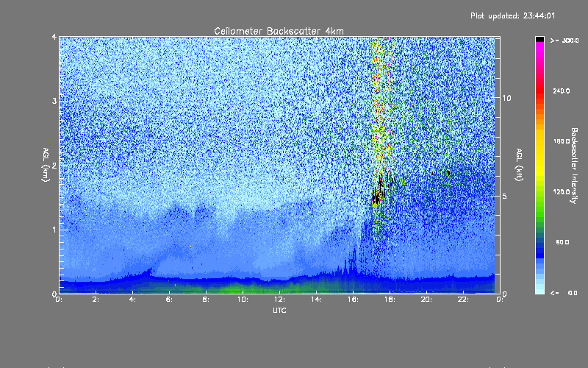Image resolution: width=588 pixels, height=368 pixels.
Task: Click the '16:' UTC tick label
Action: coord(354,300)
